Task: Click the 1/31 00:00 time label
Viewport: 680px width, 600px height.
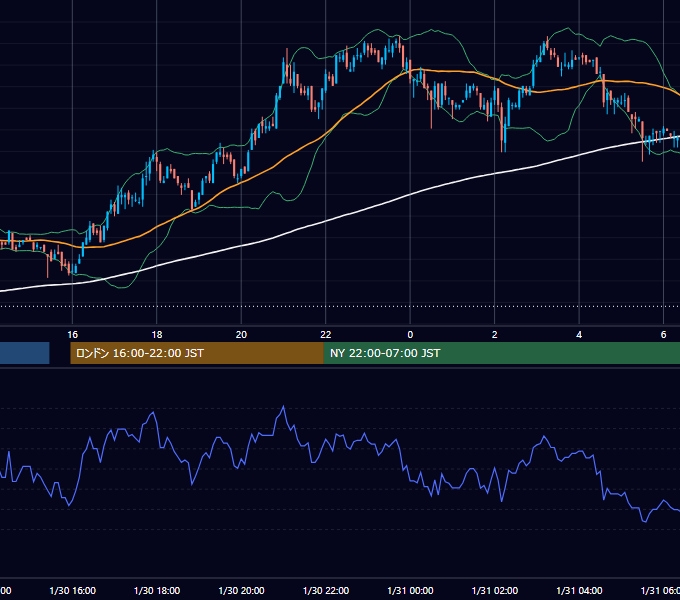Action: pyautogui.click(x=410, y=590)
